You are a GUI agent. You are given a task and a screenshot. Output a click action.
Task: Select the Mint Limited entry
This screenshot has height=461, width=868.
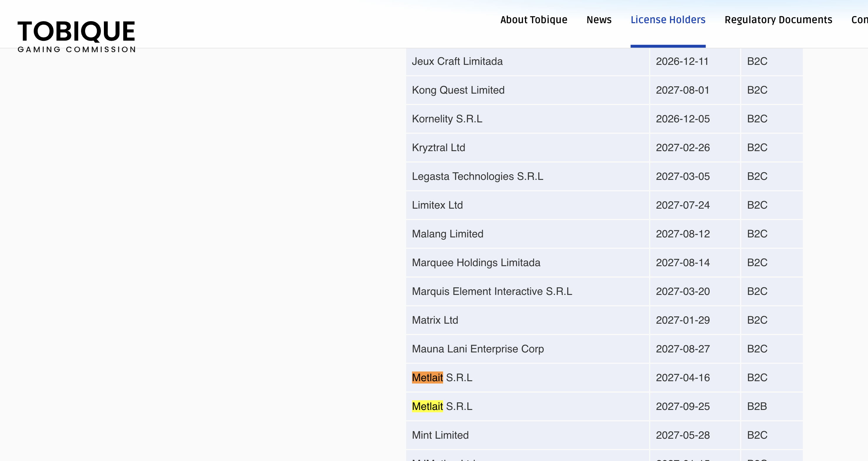coord(440,435)
